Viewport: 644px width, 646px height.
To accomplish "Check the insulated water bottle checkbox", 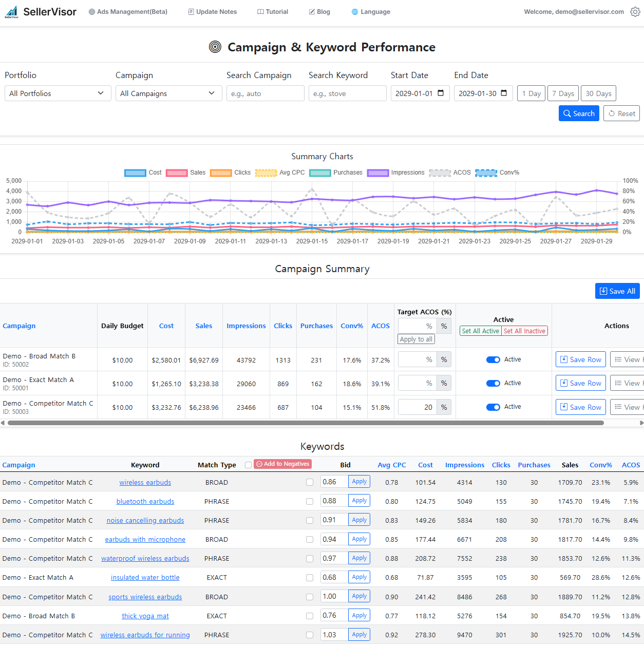I will click(310, 578).
